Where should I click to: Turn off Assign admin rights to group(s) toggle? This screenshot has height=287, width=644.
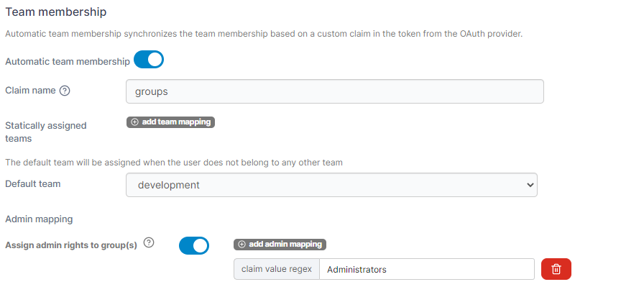(x=194, y=245)
